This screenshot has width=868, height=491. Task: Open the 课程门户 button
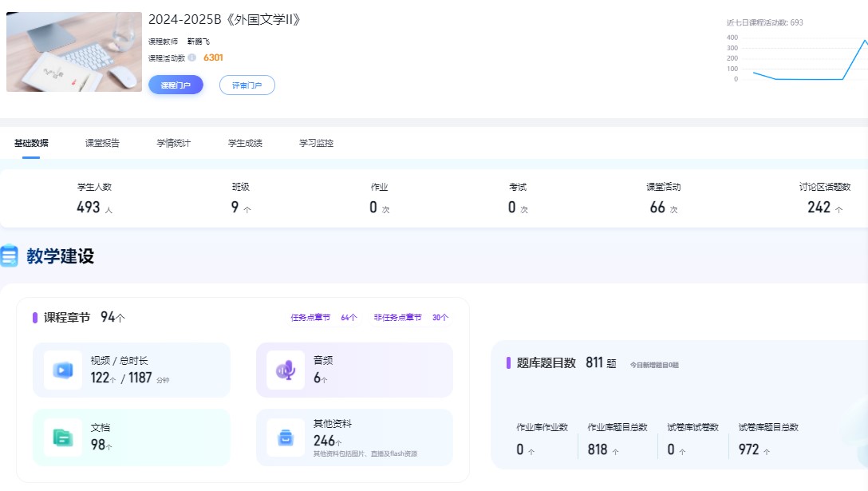click(176, 85)
